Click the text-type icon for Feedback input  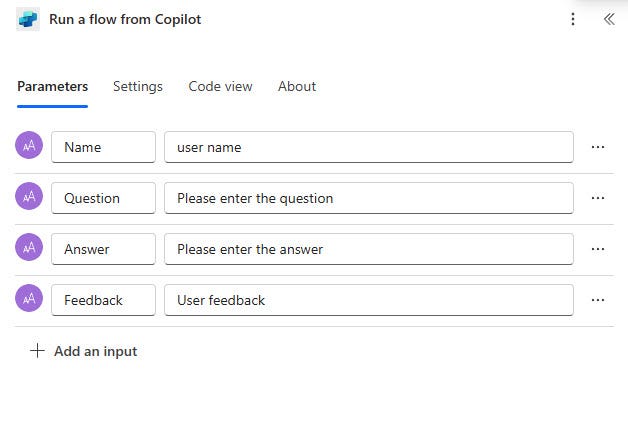point(29,298)
